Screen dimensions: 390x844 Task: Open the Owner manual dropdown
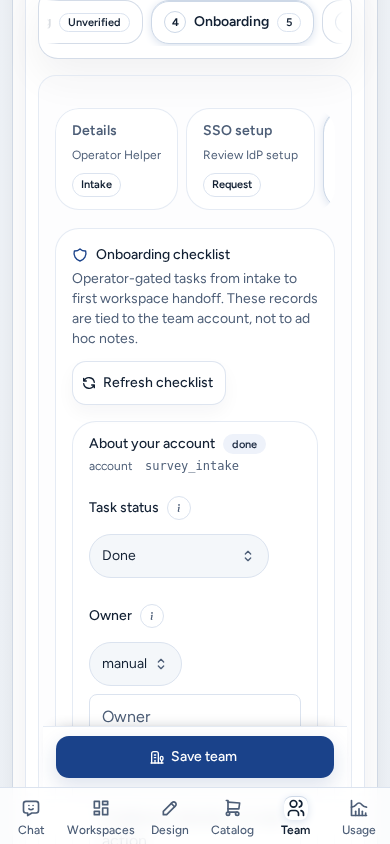coord(135,664)
